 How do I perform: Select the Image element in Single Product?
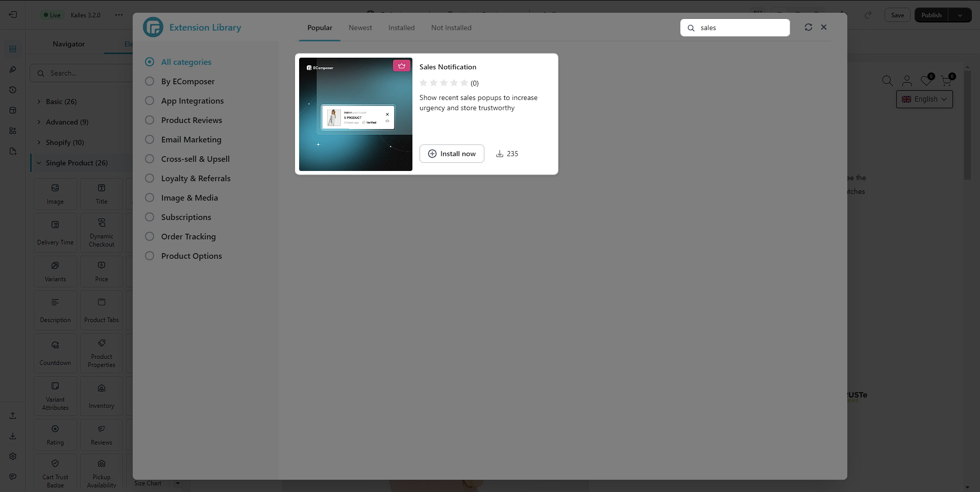click(55, 194)
